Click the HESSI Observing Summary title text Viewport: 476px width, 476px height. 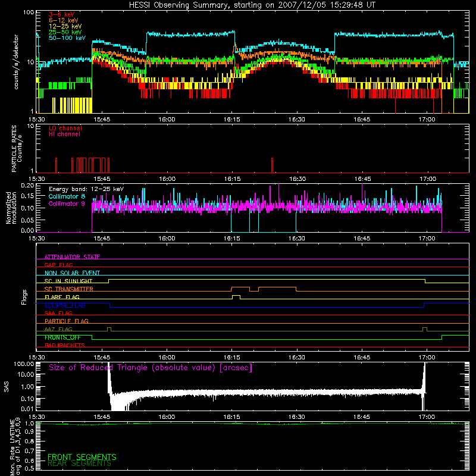click(252, 5)
